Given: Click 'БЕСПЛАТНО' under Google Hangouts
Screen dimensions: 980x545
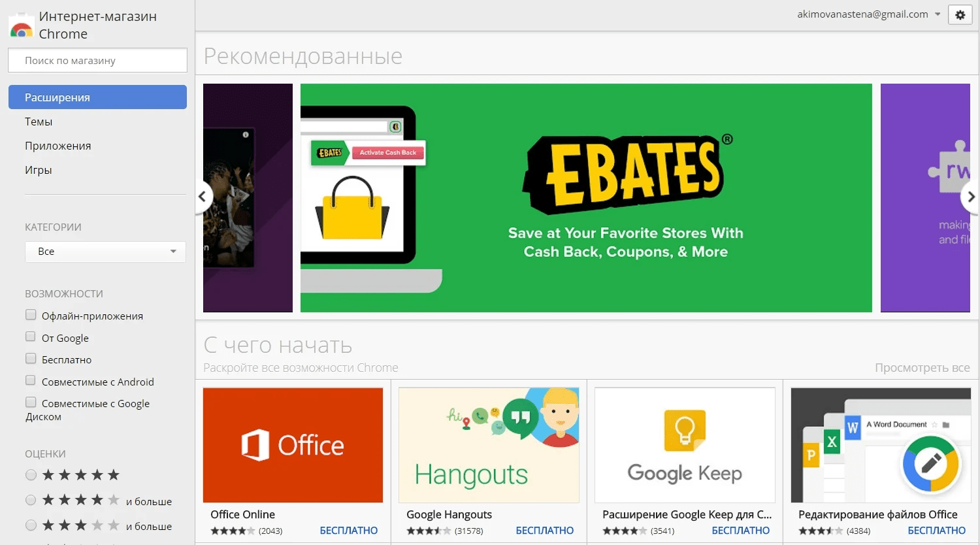Looking at the screenshot, I should [x=545, y=531].
